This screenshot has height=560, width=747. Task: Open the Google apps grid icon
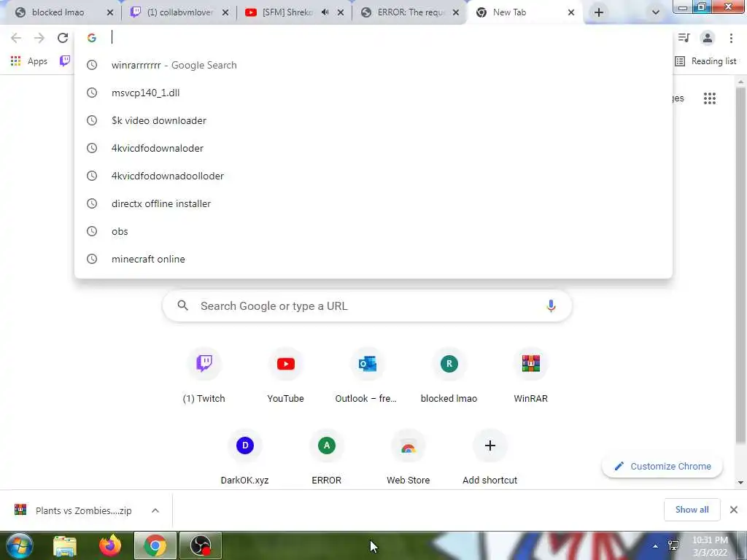(709, 98)
